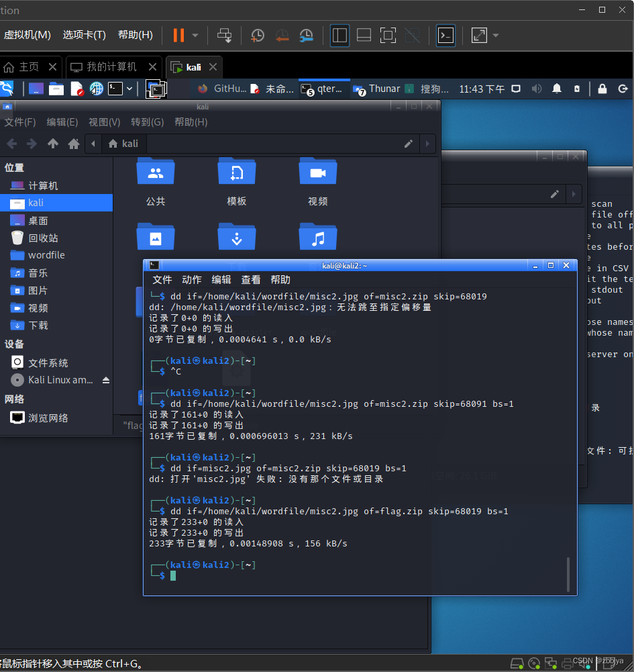The width and height of the screenshot is (634, 672).
Task: Enter full screen mode icon
Action: [x=388, y=35]
